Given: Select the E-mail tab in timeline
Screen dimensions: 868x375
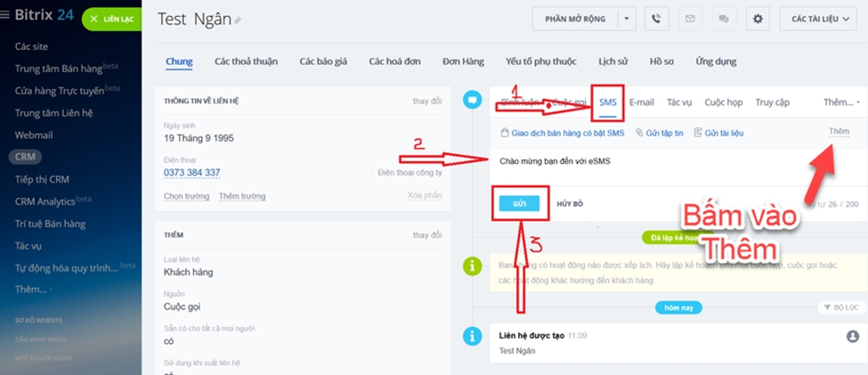Looking at the screenshot, I should pyautogui.click(x=641, y=102).
